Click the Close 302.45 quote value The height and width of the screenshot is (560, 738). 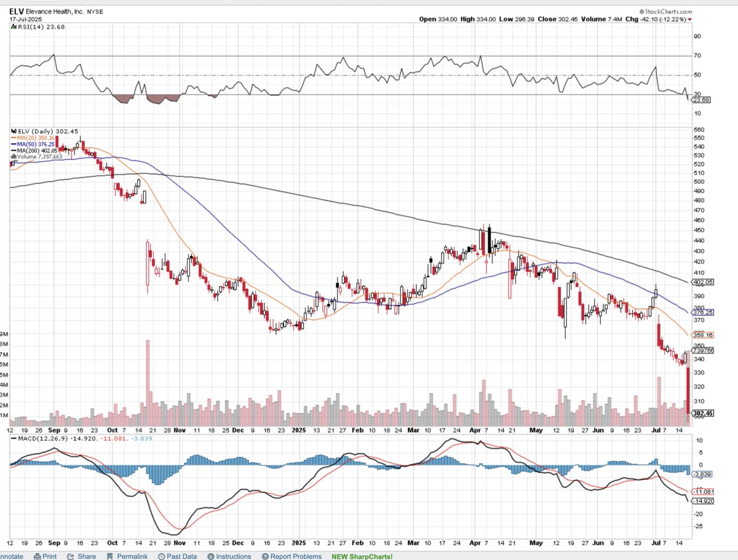(557, 19)
